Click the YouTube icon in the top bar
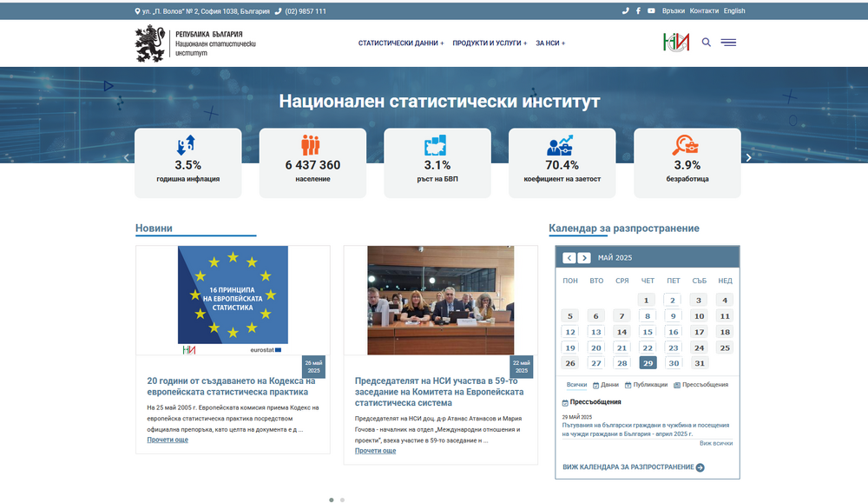This screenshot has height=503, width=868. click(x=651, y=10)
